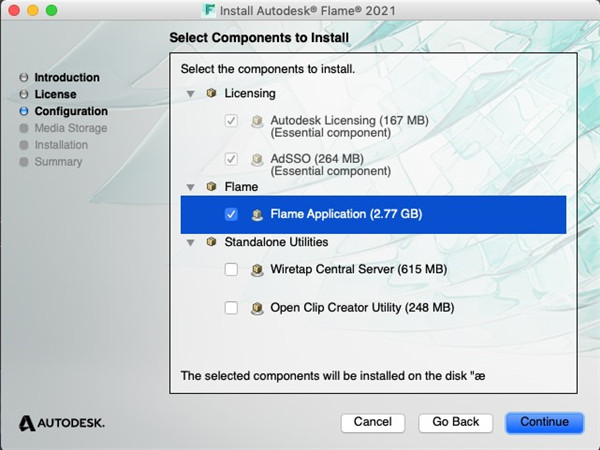The image size is (600, 450).
Task: Click the Cancel button
Action: tap(372, 422)
